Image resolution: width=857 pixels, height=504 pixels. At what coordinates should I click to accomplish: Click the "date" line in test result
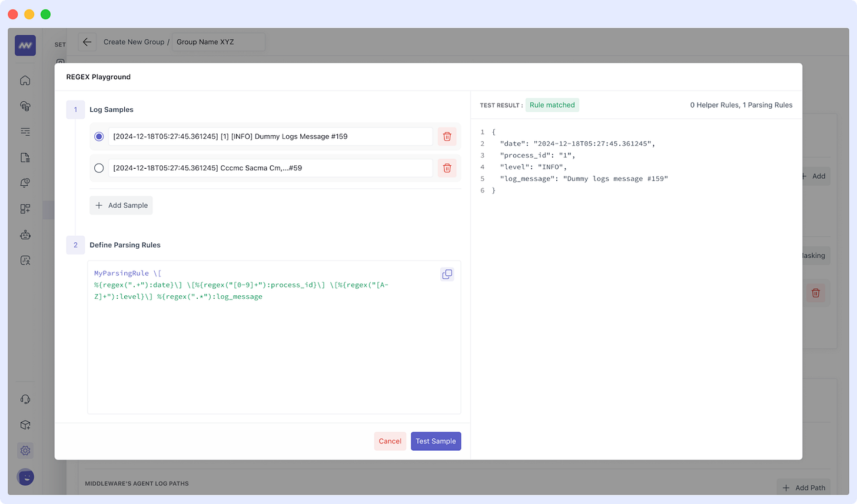point(577,143)
